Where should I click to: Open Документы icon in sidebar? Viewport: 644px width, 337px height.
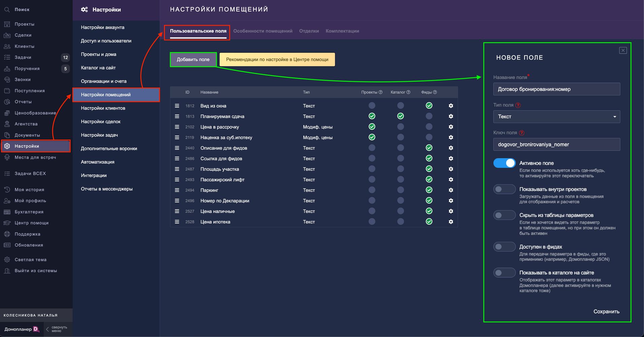click(7, 135)
